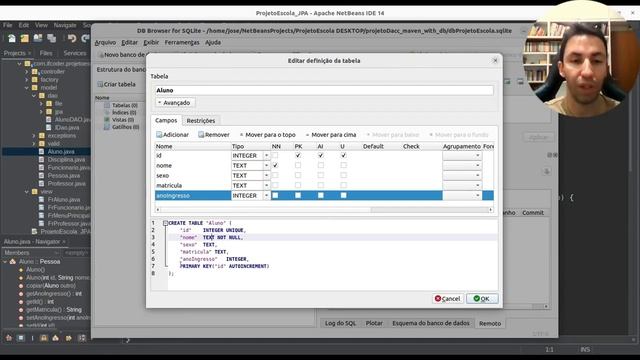Viewport: 640px width, 360px height.
Task: Select the Índices (0) tree icon
Action: [x=107, y=113]
